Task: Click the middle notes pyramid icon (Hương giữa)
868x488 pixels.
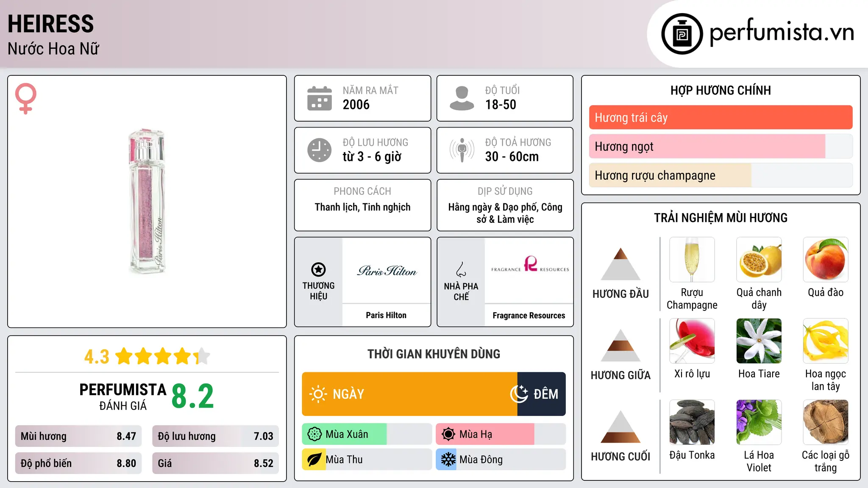Action: point(621,345)
